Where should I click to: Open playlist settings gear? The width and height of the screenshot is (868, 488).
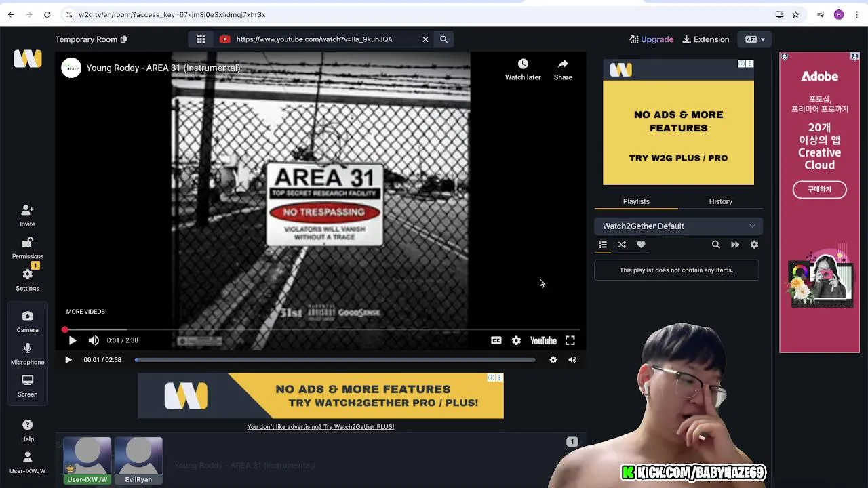coord(754,245)
